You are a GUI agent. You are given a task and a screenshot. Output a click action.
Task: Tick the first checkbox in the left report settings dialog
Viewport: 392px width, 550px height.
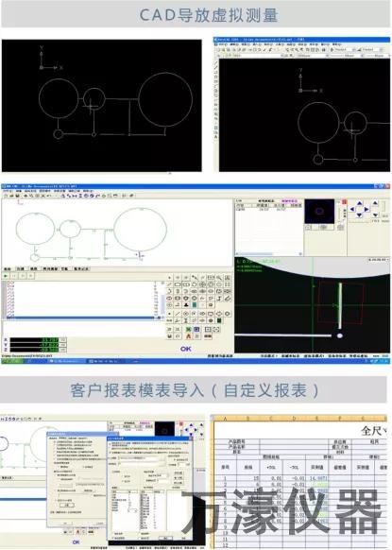click(x=55, y=442)
